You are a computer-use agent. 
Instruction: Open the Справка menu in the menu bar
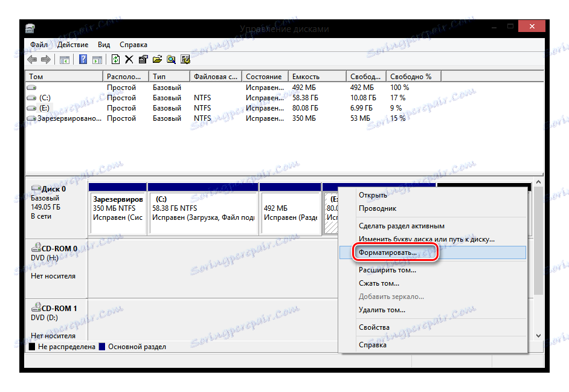[x=133, y=45]
